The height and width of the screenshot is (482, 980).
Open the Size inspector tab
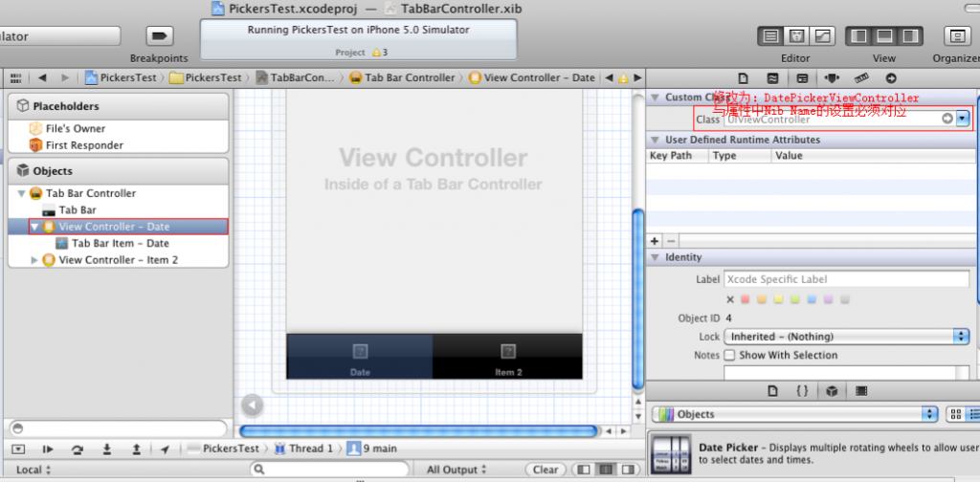[x=862, y=78]
